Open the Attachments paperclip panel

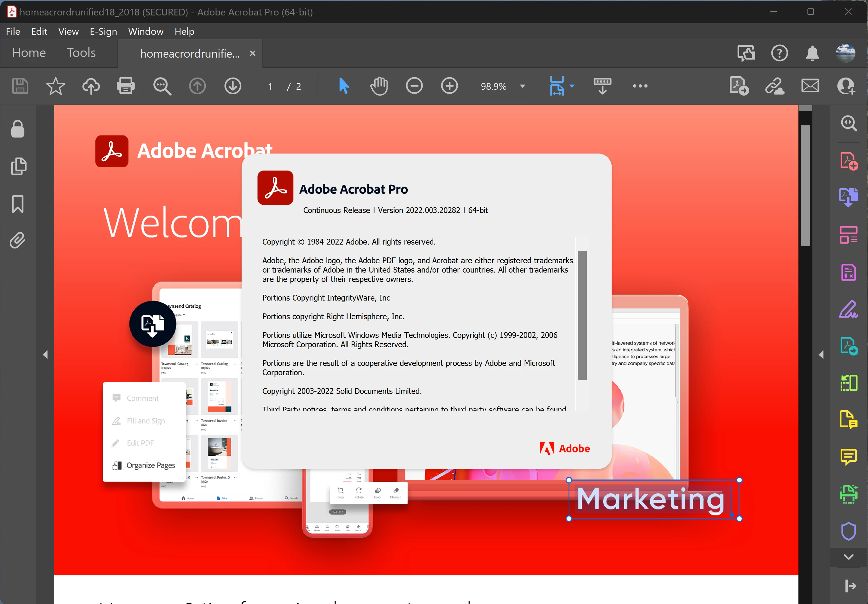17,240
